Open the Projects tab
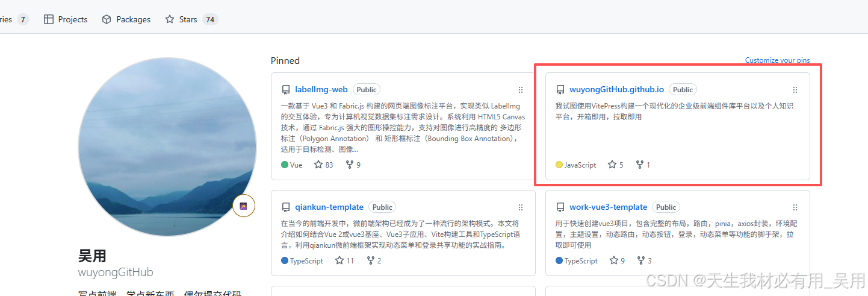868x296 pixels. click(x=66, y=19)
